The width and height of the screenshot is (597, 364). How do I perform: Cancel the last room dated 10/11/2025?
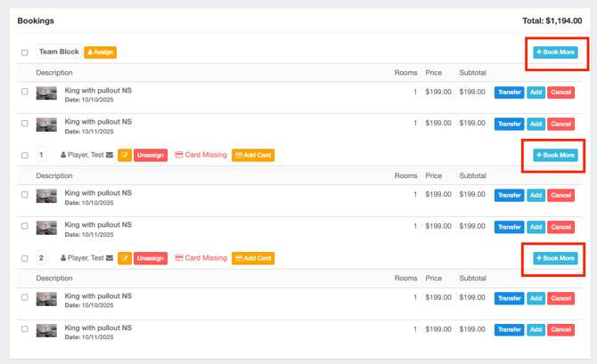[561, 330]
